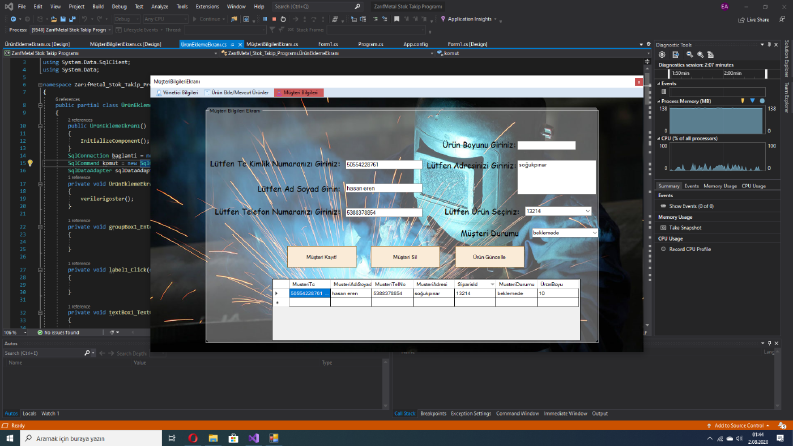
Task: Open File Explorer from Windows taskbar
Action: 213,438
